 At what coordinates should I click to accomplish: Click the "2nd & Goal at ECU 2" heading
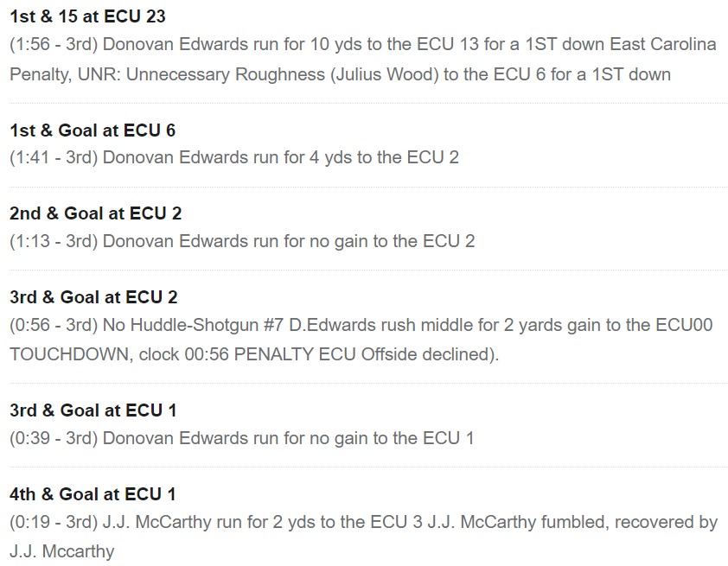tap(95, 213)
